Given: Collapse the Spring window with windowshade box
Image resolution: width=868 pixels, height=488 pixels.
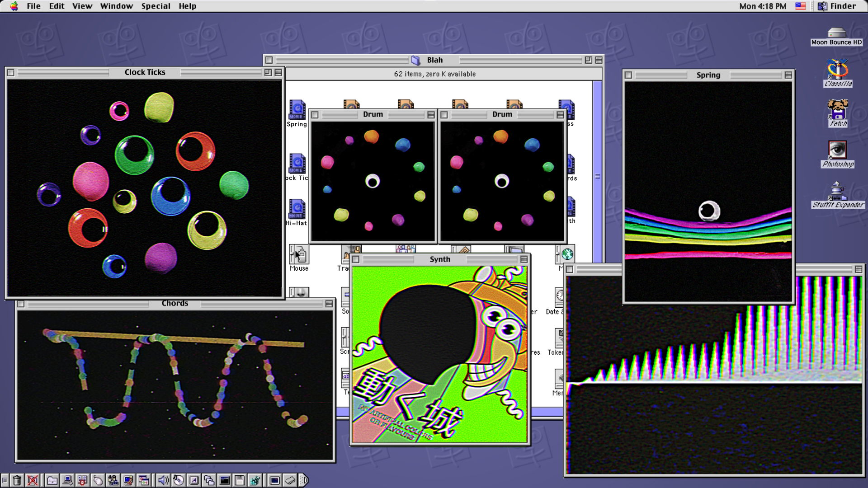Looking at the screenshot, I should pyautogui.click(x=788, y=75).
